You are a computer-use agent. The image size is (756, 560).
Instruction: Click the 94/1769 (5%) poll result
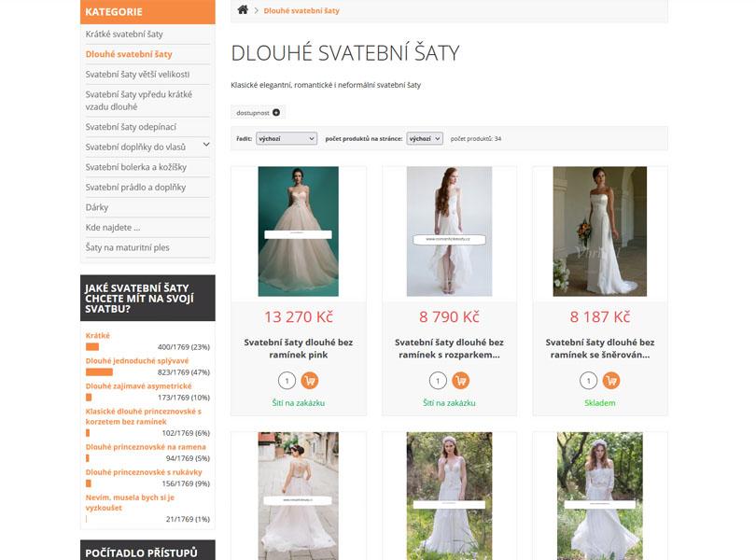click(x=188, y=458)
